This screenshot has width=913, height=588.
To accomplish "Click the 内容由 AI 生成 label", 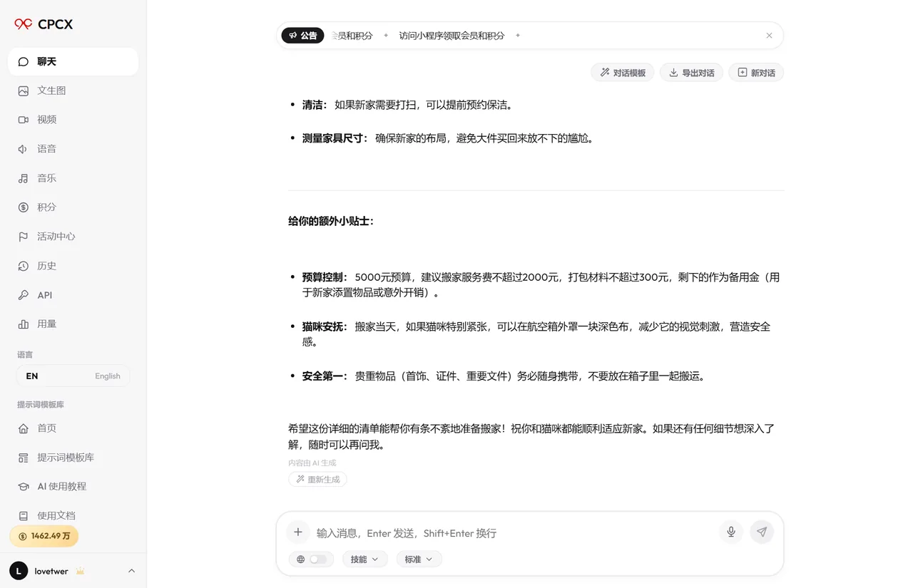I will pyautogui.click(x=312, y=463).
